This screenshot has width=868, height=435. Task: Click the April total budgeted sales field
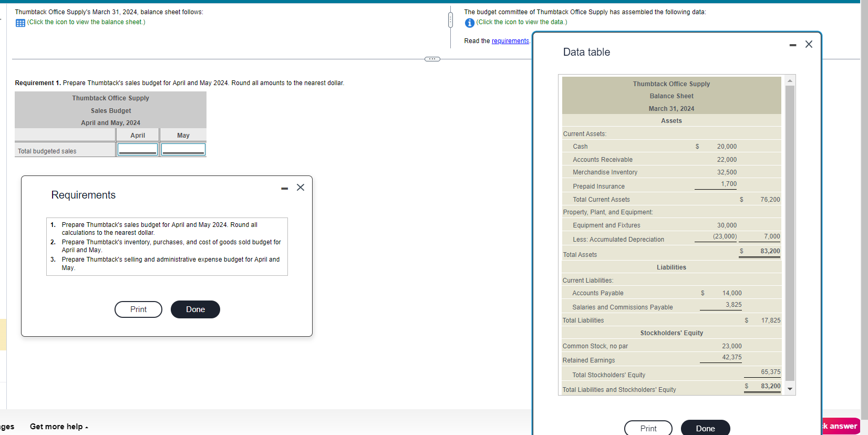138,150
